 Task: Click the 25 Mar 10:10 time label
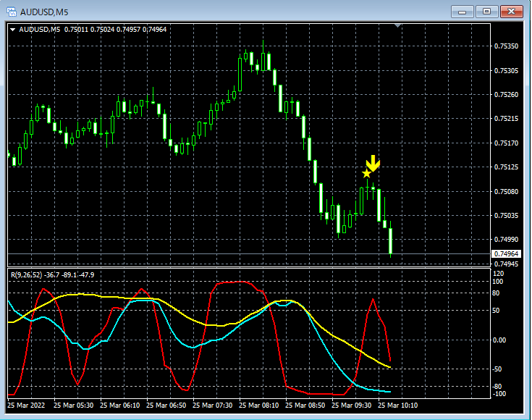[398, 406]
